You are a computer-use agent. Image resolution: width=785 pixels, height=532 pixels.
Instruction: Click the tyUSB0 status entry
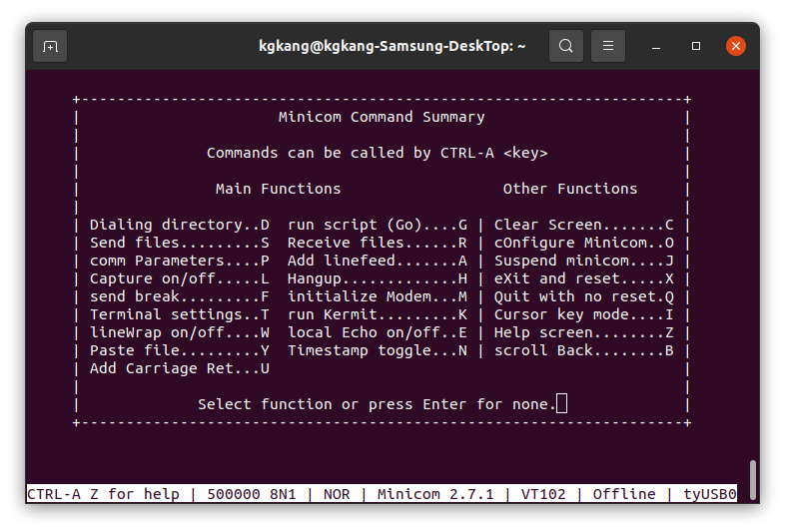tap(709, 494)
